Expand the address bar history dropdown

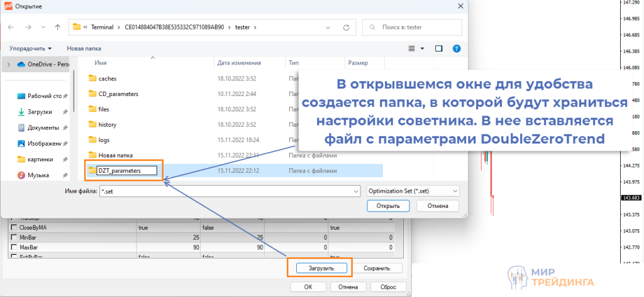tap(328, 28)
